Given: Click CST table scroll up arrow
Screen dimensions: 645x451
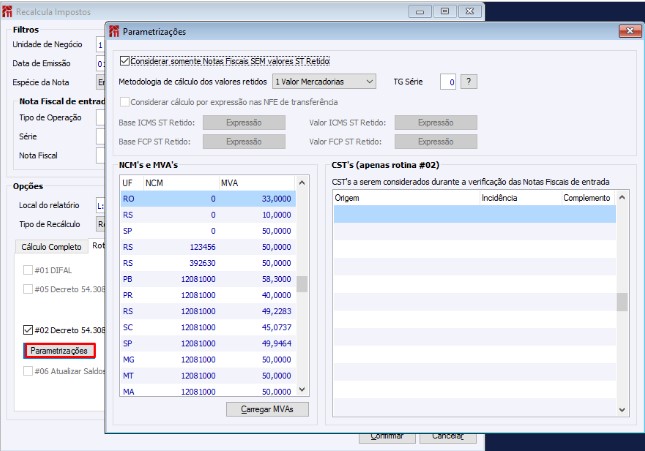Looking at the screenshot, I should click(622, 198).
